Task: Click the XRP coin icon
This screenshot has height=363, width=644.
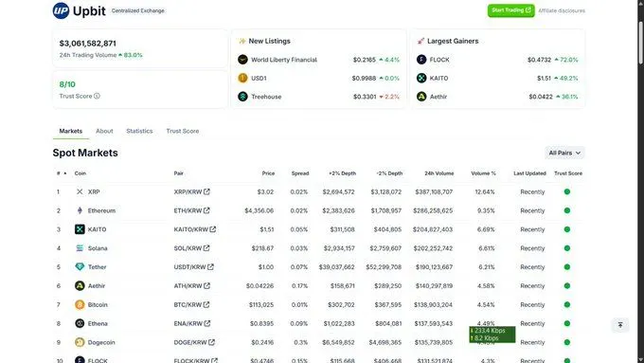Action: pos(80,191)
